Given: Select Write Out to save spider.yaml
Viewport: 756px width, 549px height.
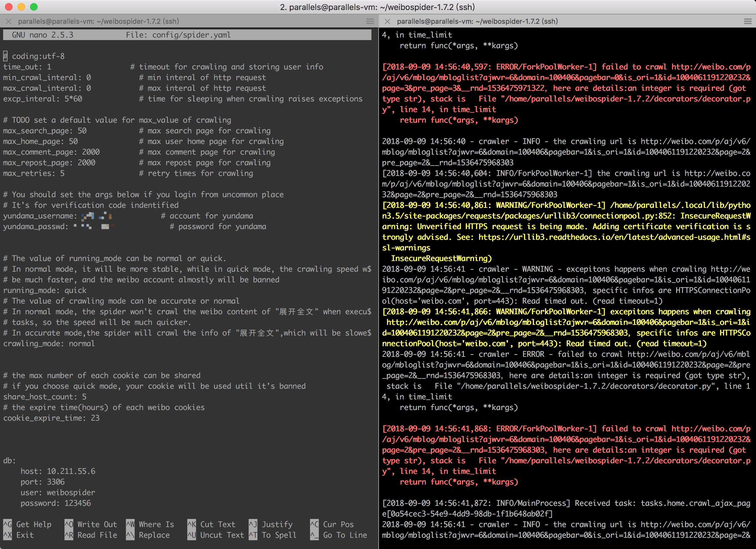Looking at the screenshot, I should click(91, 524).
